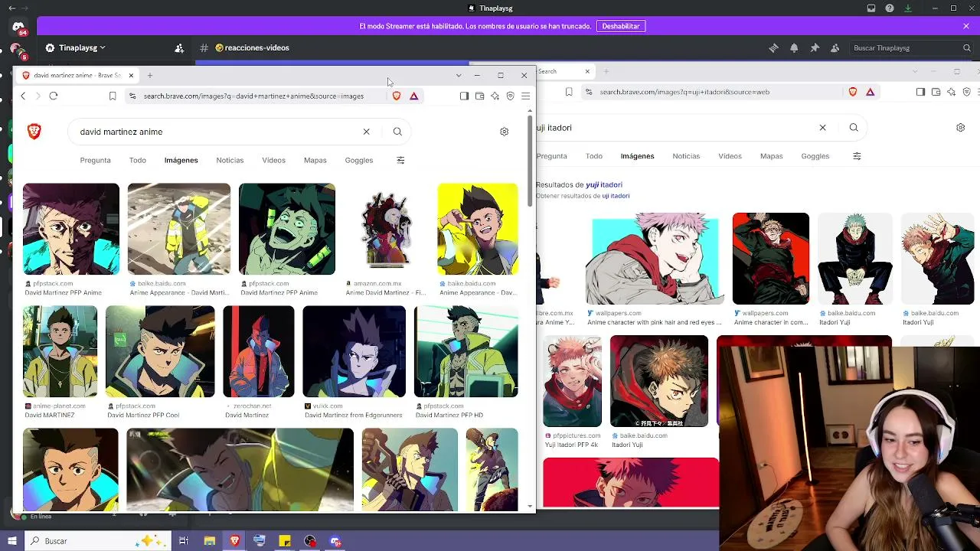Toggle the Discord member list
The height and width of the screenshot is (551, 980).
(835, 47)
